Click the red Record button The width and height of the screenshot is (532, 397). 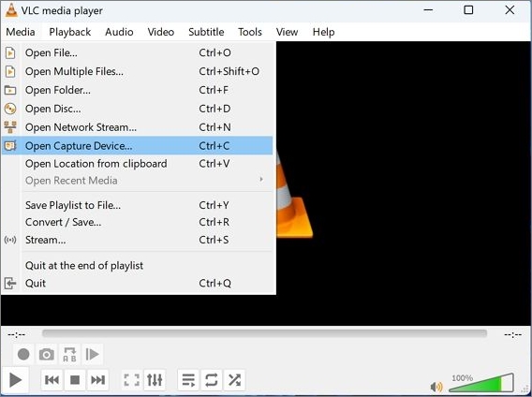click(23, 354)
